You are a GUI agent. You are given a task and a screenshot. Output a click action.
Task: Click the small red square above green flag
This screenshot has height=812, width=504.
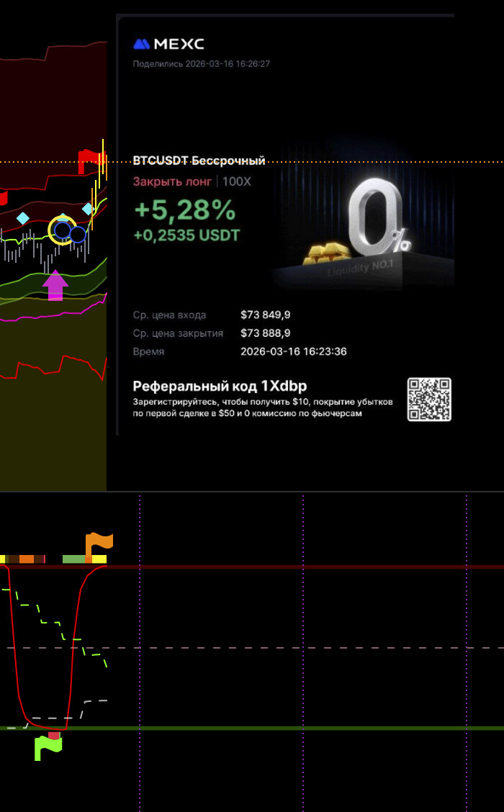pyautogui.click(x=54, y=735)
